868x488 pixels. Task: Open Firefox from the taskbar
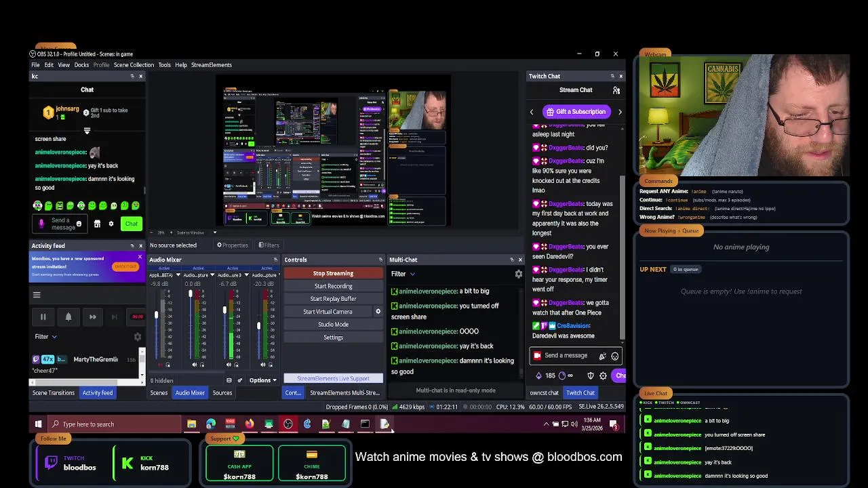click(250, 424)
